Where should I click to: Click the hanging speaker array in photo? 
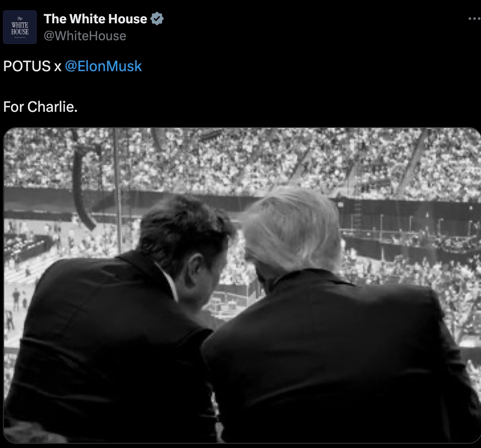(82, 187)
